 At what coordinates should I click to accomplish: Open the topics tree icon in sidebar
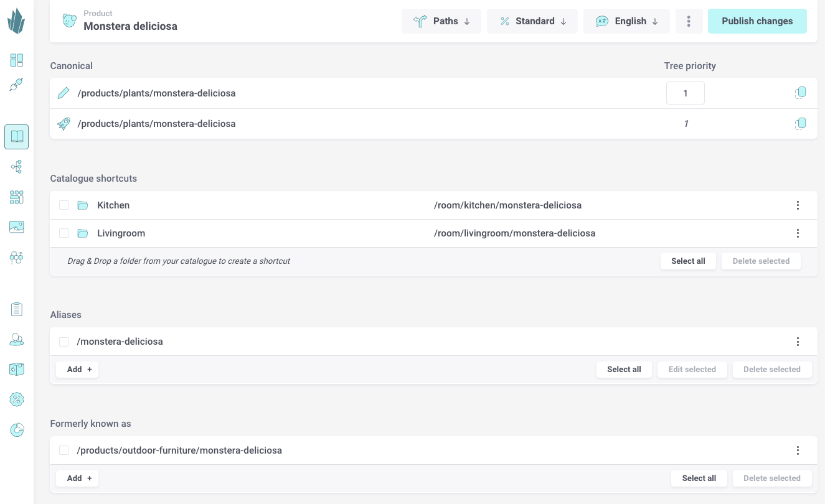(17, 167)
